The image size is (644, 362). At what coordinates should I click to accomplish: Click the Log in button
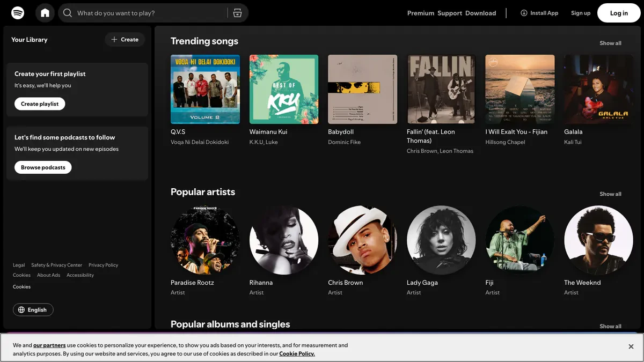tap(619, 13)
